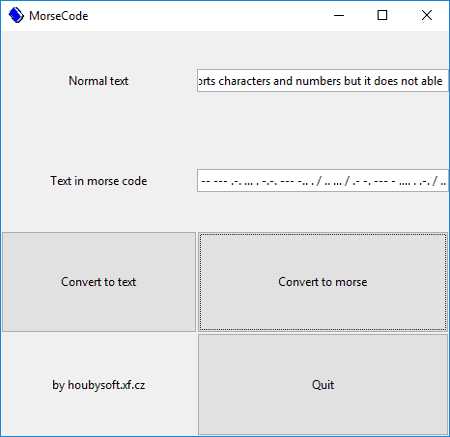Click the 'by houbysoft.xf.cz' credit text
Screen dimensions: 450x437
pos(99,385)
